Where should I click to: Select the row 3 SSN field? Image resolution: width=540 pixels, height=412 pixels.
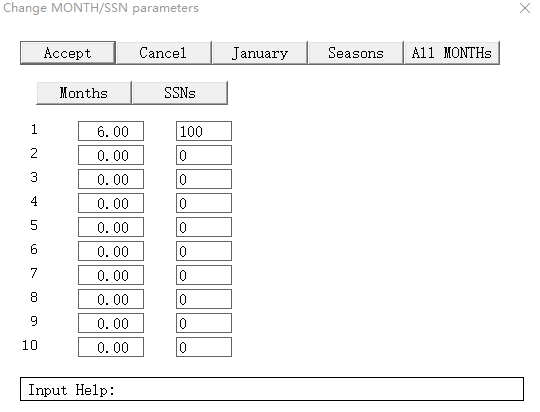[x=204, y=179]
